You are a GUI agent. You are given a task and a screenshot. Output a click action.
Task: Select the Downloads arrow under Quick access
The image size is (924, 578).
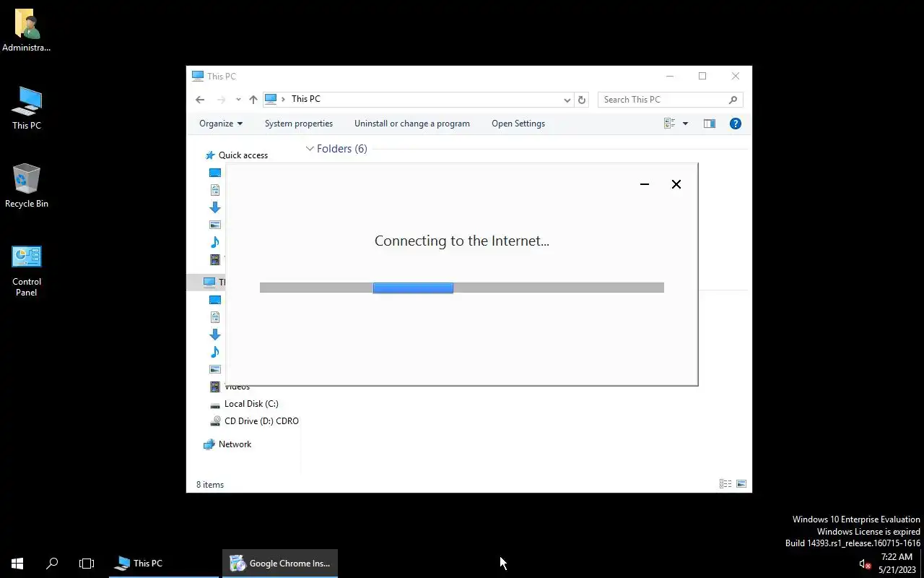(215, 207)
